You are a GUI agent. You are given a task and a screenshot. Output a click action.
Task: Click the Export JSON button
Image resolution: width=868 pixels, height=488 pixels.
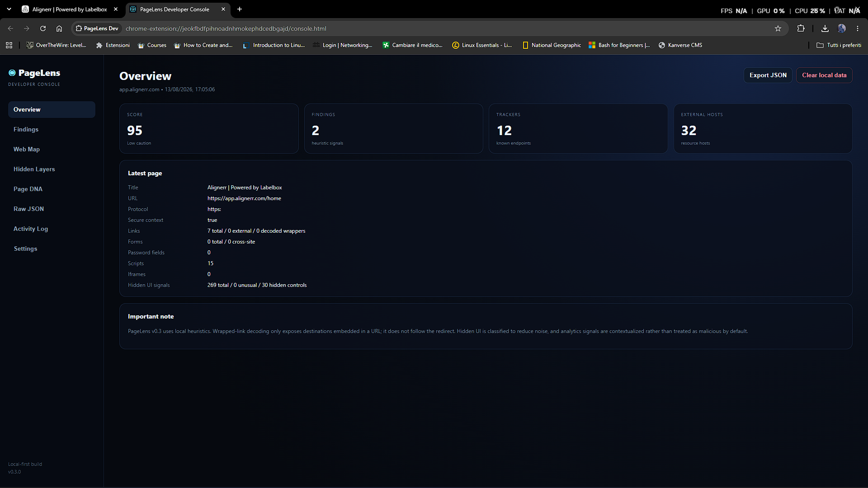tap(768, 75)
